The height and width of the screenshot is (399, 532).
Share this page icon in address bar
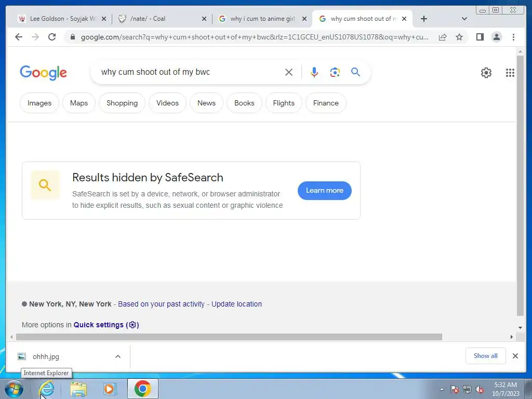point(443,37)
